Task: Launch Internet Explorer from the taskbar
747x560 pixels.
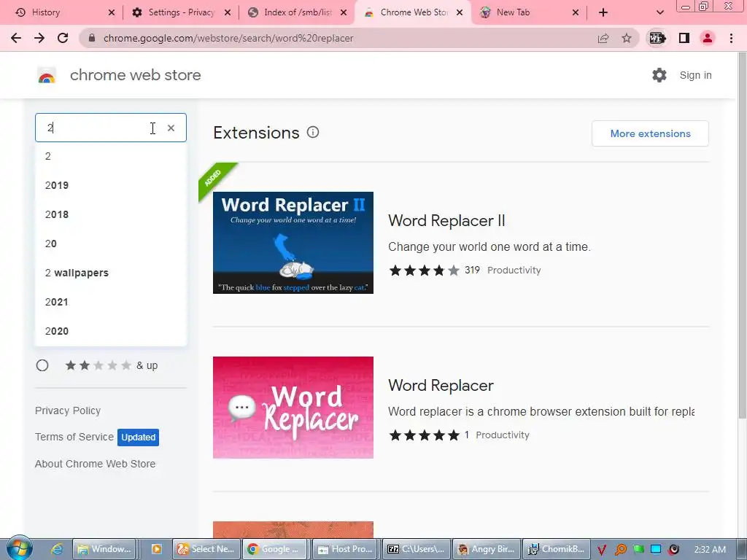Action: tap(57, 549)
